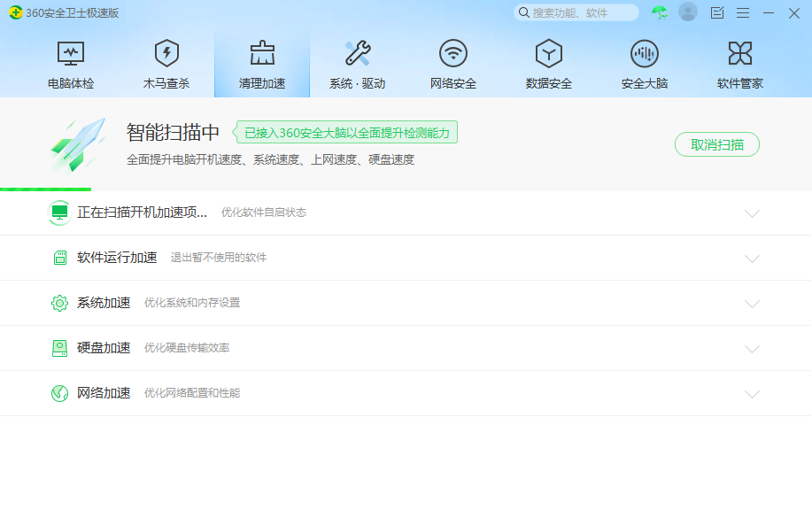Open the 电脑体检 monitor icon
Screen dimensions: 812x510
[71, 53]
